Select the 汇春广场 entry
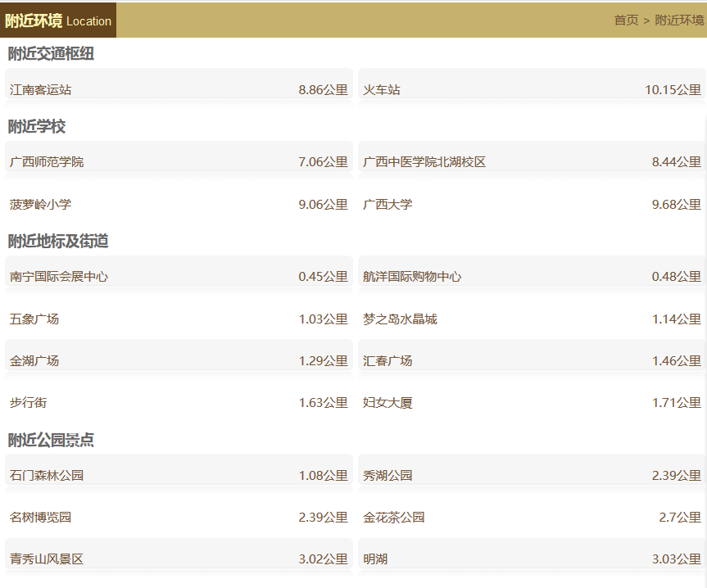The width and height of the screenshot is (707, 588). tap(387, 361)
